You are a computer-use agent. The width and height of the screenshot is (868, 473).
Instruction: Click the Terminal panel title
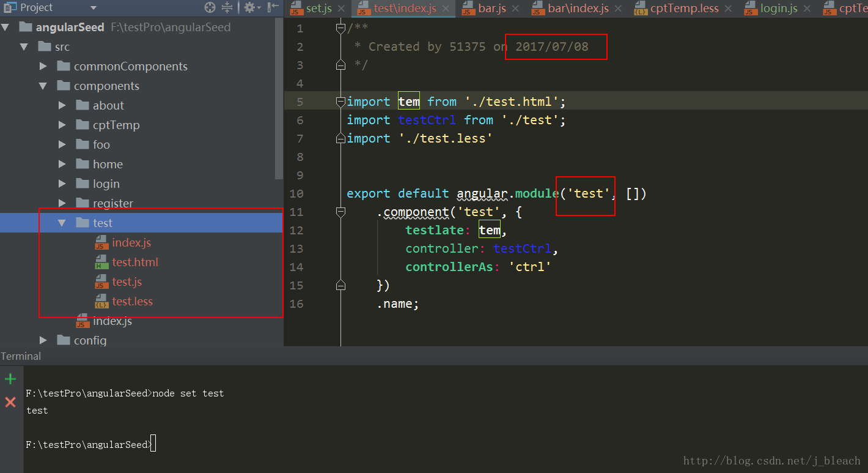21,356
